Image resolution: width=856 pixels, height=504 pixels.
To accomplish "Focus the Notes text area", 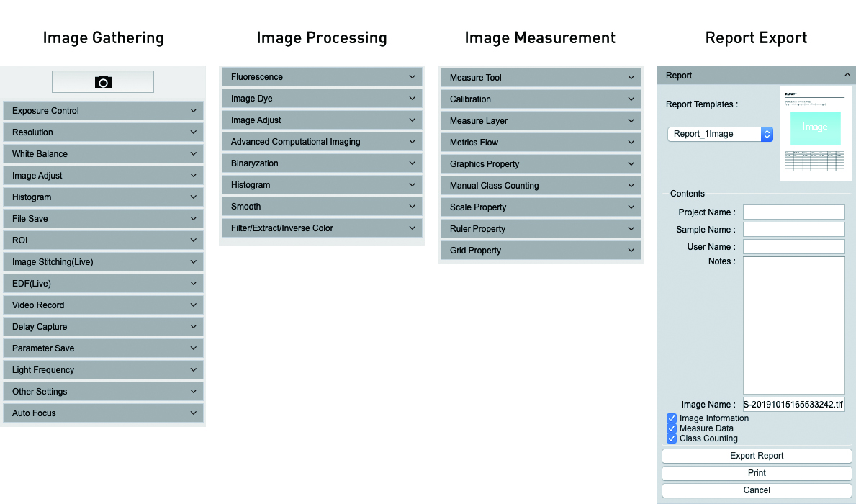I will tap(793, 325).
